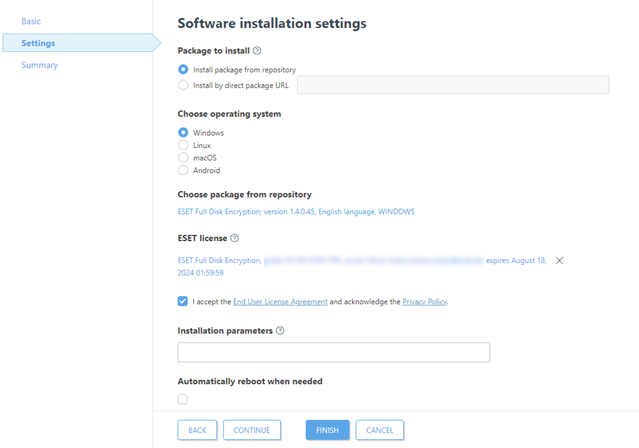This screenshot has height=448, width=639.
Task: Open help icon beside Installation parameters
Action: click(280, 331)
